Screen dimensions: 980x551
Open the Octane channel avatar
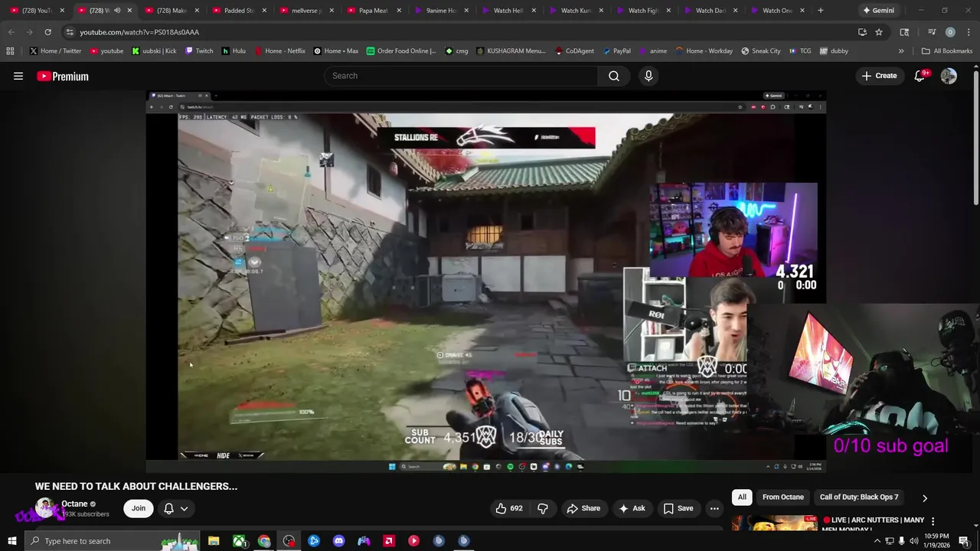point(46,508)
